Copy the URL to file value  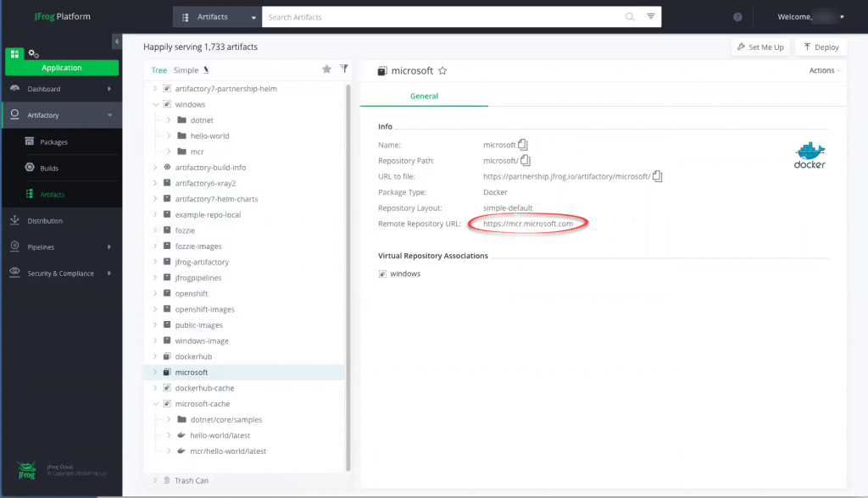click(x=658, y=176)
